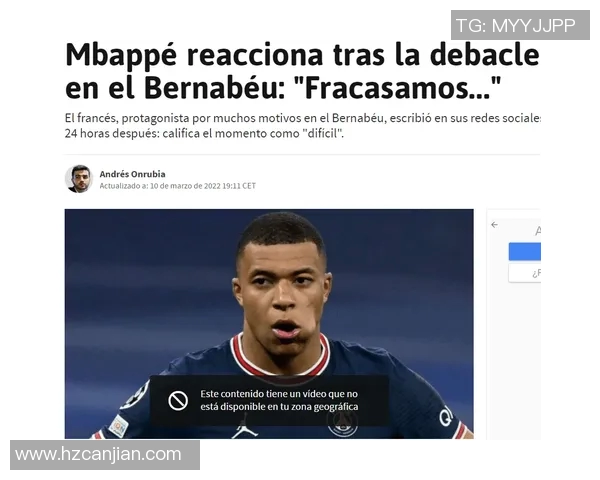Click the www.hzcanjian.com watermark
This screenshot has height=480, width=600.
tap(105, 455)
